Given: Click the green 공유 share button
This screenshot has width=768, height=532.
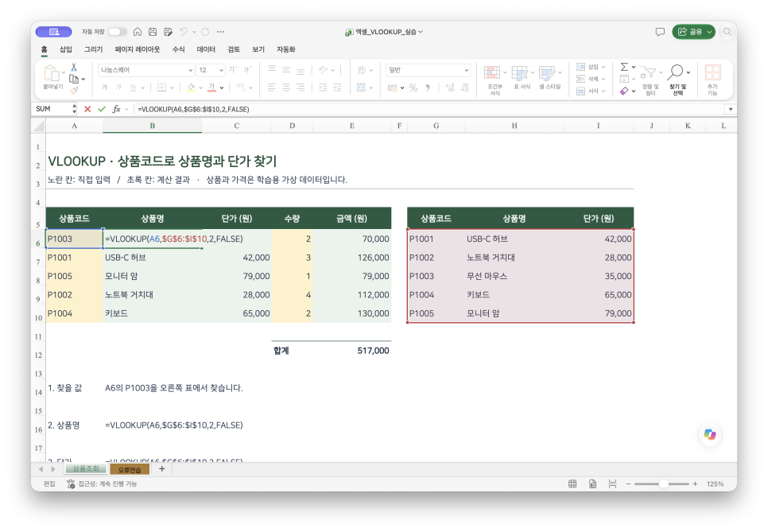Looking at the screenshot, I should (x=693, y=32).
